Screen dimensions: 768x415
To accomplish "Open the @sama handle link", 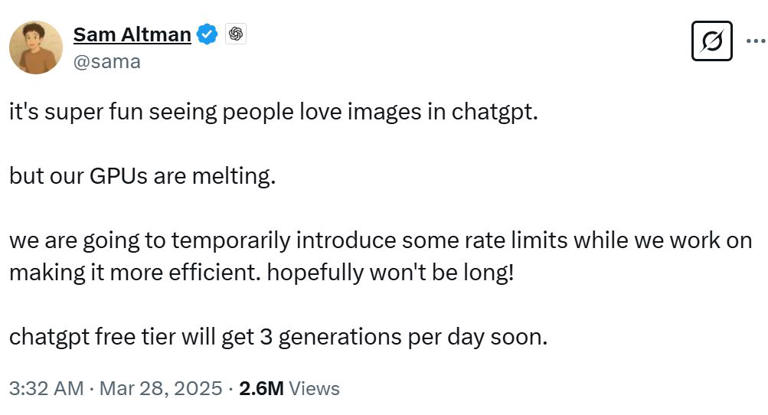I will coord(107,62).
